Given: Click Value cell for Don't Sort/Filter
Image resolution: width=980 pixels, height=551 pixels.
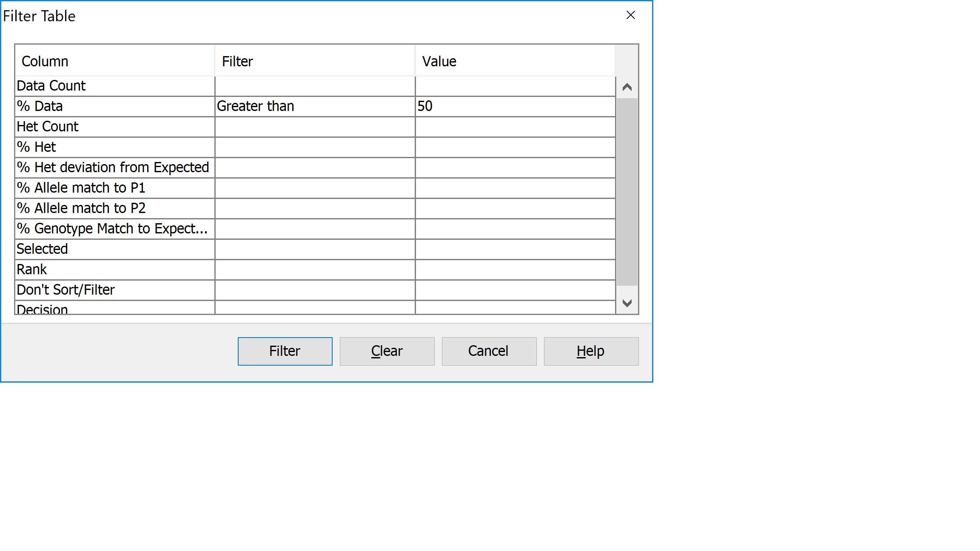Looking at the screenshot, I should click(515, 290).
